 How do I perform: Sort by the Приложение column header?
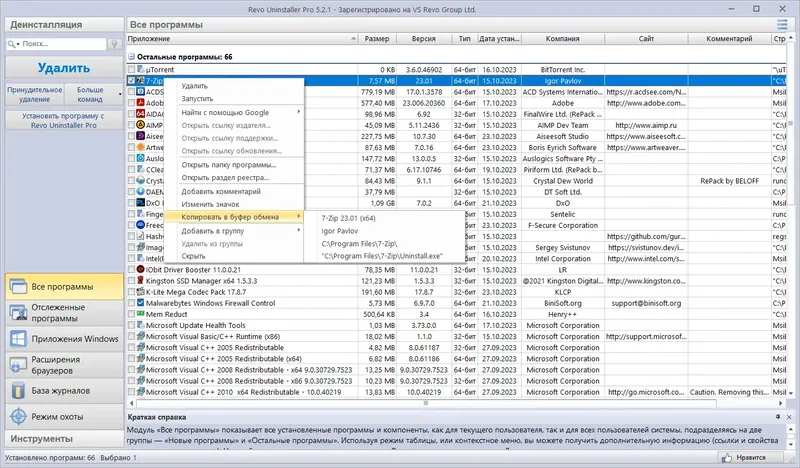click(x=242, y=39)
